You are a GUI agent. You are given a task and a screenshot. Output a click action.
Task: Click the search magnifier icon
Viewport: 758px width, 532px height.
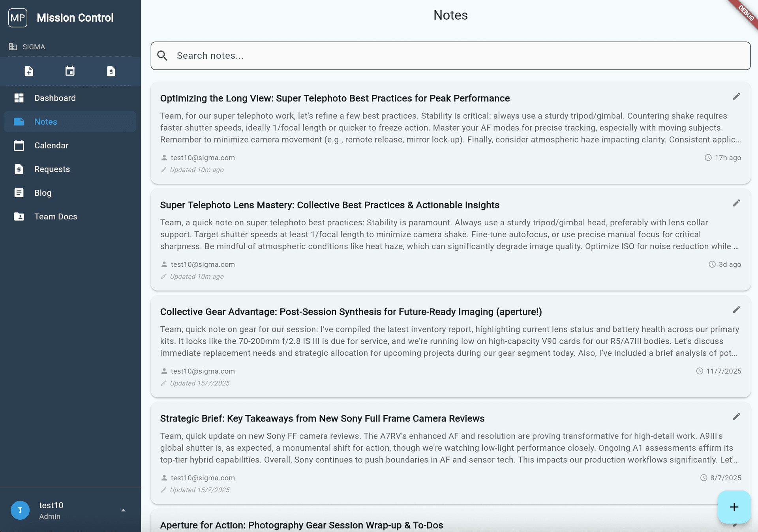[x=162, y=56]
